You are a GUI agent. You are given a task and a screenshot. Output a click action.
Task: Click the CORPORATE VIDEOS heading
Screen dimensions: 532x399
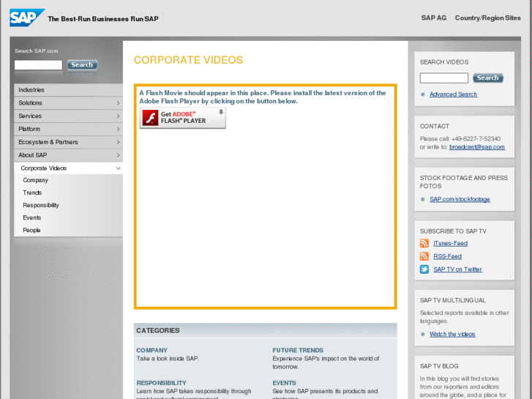tap(188, 60)
